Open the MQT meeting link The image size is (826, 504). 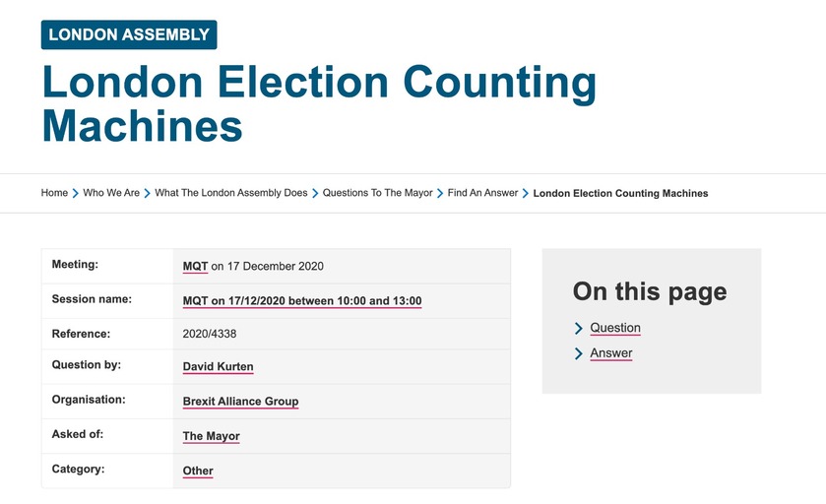click(x=195, y=266)
